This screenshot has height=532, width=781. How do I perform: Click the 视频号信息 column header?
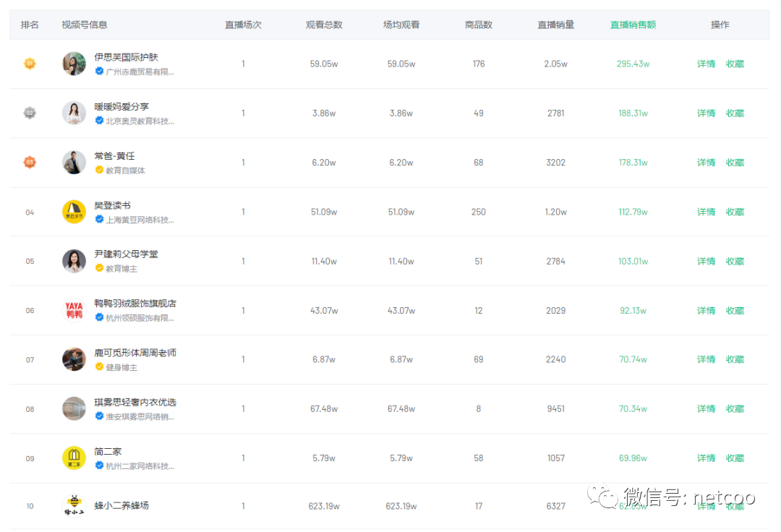click(x=84, y=25)
